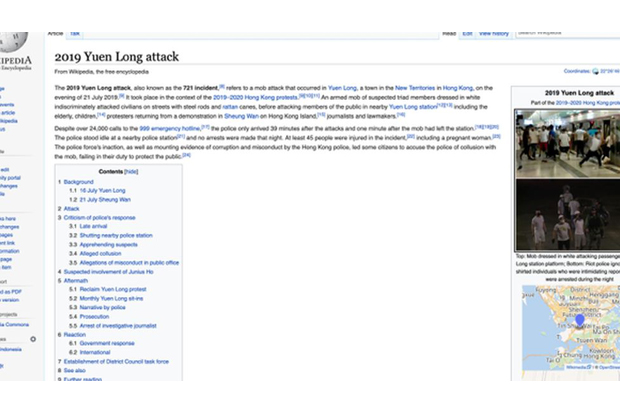Jump to 1.2 21 July Sheung Wan
Screen dimensions: 620x413
click(x=105, y=200)
